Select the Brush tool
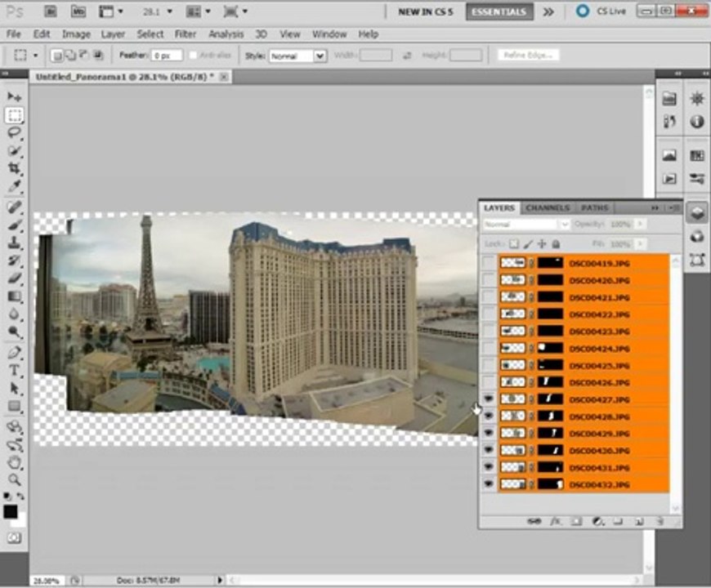Viewport: 711px width, 588px height. coord(14,225)
